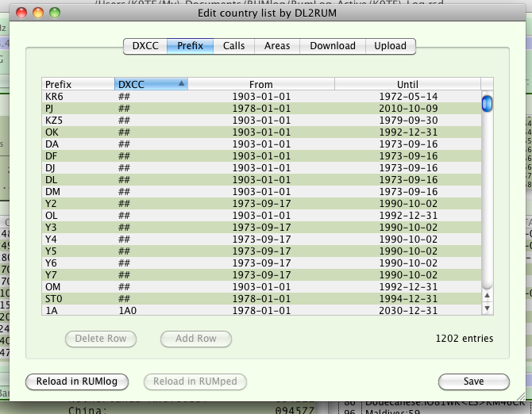Click the yellow minimize window button

[37, 13]
